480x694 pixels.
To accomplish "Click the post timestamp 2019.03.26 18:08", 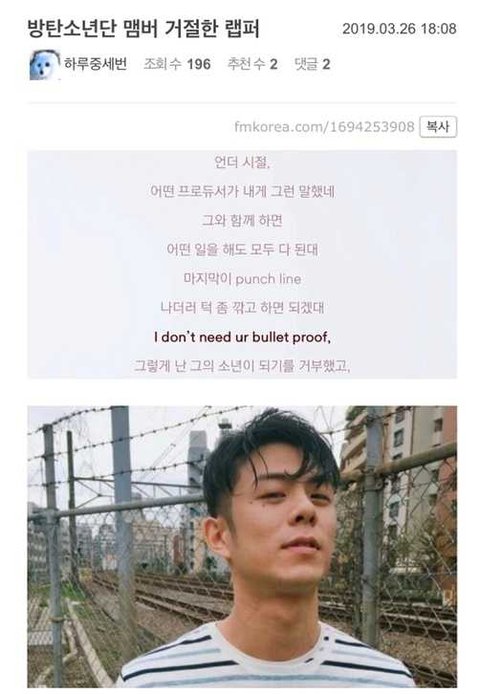I will coord(399,29).
